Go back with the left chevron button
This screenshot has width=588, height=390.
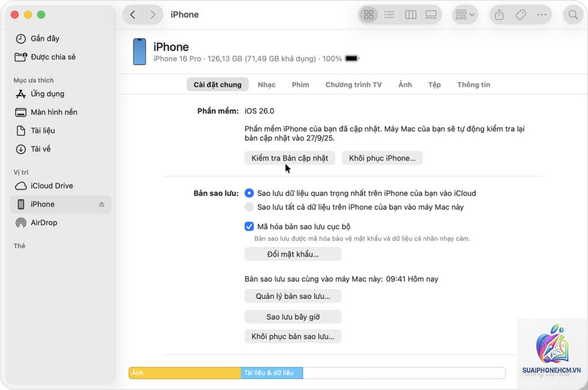point(133,14)
